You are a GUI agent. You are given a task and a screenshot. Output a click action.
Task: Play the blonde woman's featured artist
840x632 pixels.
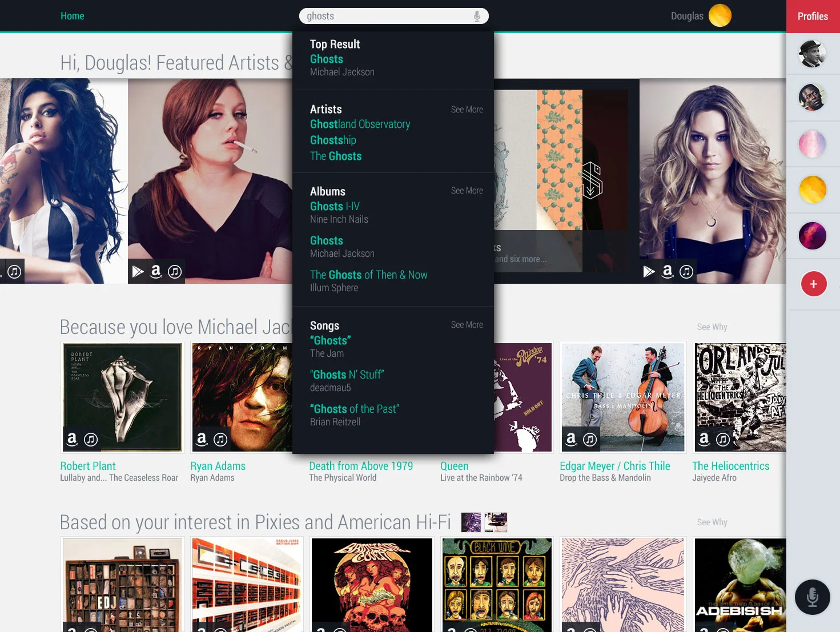click(x=649, y=271)
